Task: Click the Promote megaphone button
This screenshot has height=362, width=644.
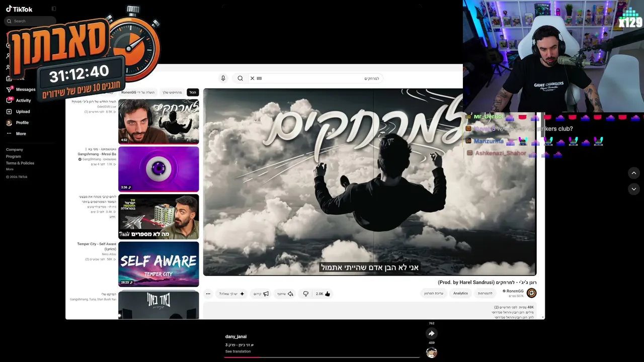Action: pos(261,294)
